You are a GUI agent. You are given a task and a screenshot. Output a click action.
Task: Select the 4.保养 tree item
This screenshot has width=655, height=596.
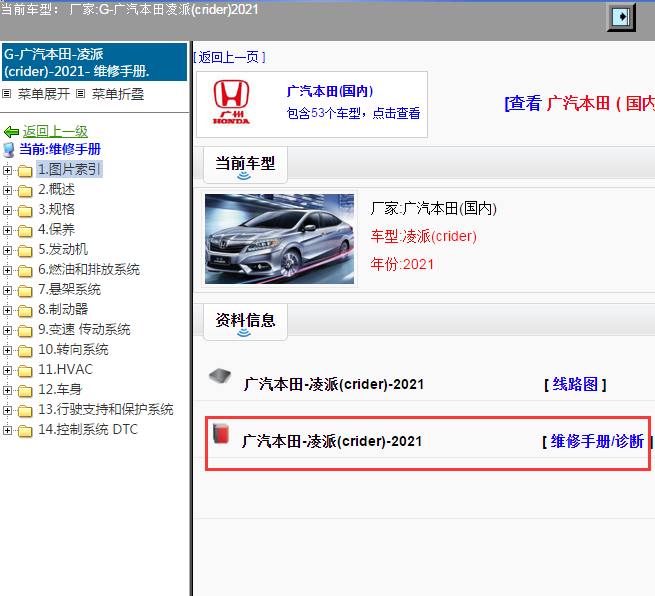(56, 229)
